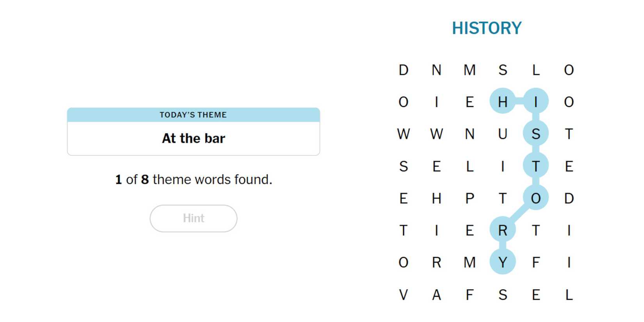Select the unhighlighted letter R beside M
This screenshot has width=644, height=322.
(436, 262)
